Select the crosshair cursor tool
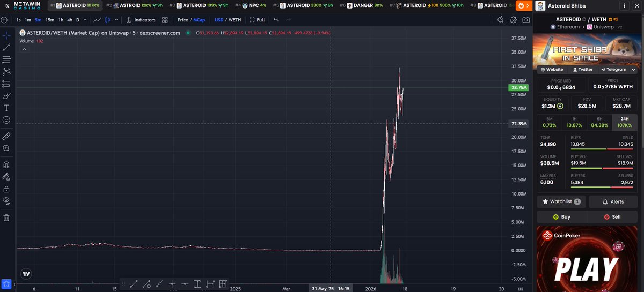Viewport: 644px width, 292px height. point(6,35)
